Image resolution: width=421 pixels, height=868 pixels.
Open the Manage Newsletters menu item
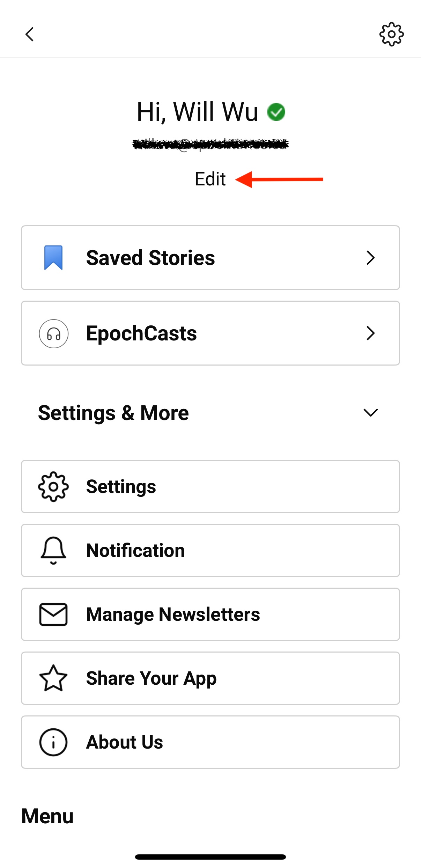pos(210,614)
